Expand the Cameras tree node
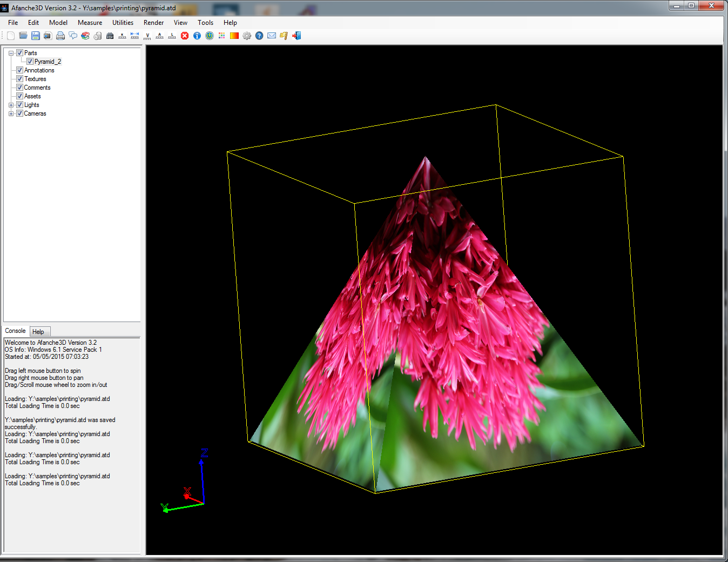 coord(11,113)
